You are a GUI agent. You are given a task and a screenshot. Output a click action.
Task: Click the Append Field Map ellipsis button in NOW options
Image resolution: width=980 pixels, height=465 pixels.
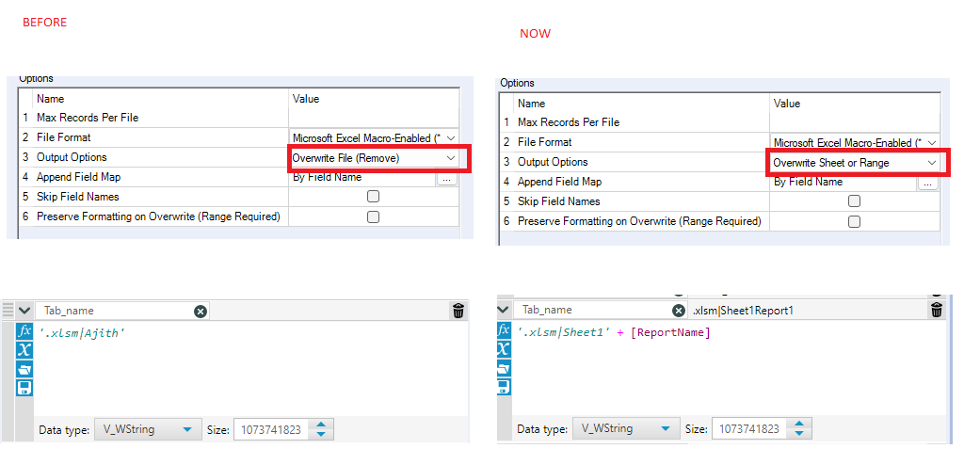pos(927,183)
